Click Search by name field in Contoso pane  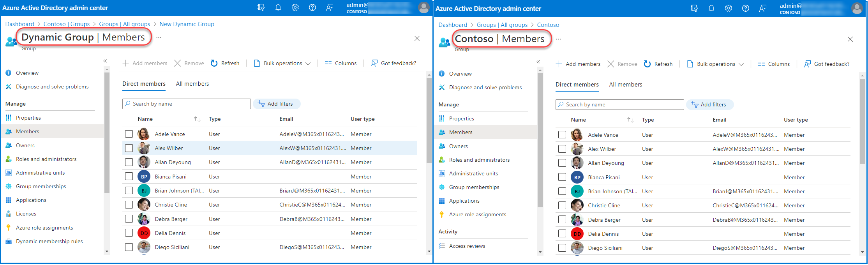[619, 104]
